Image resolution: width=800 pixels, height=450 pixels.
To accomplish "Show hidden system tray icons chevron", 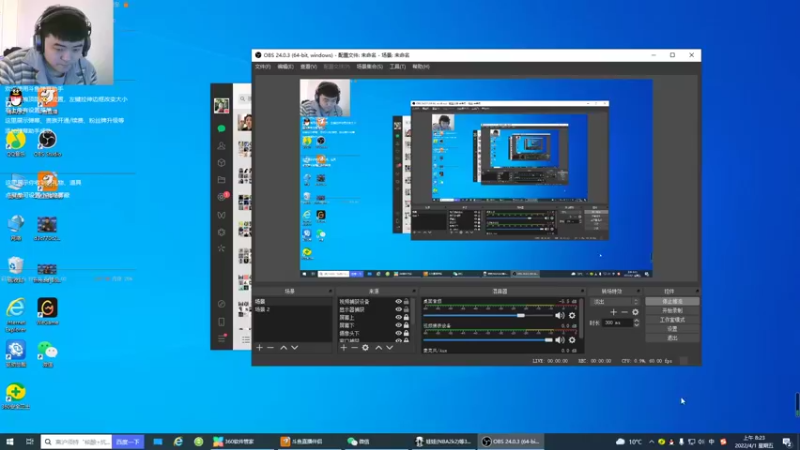I will [x=652, y=442].
